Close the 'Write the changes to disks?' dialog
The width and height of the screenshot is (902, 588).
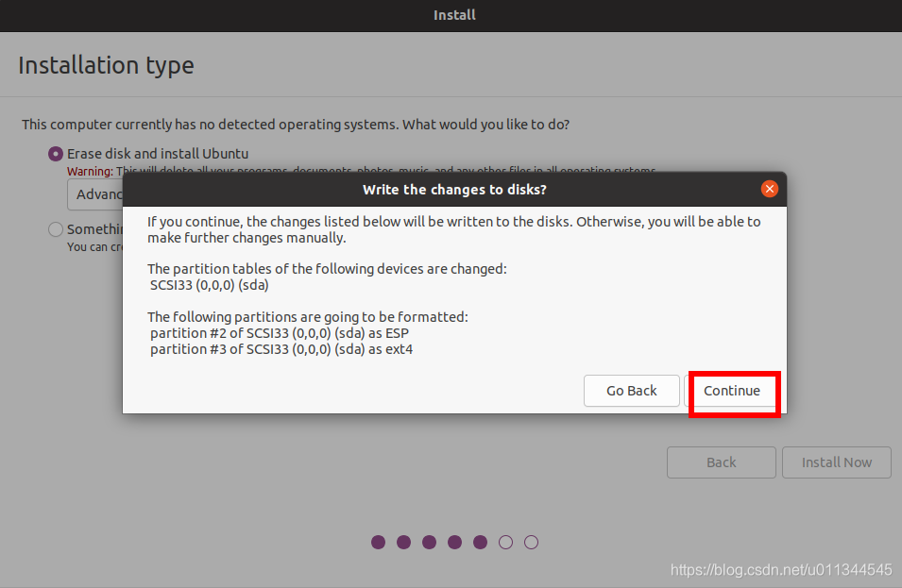pyautogui.click(x=769, y=189)
